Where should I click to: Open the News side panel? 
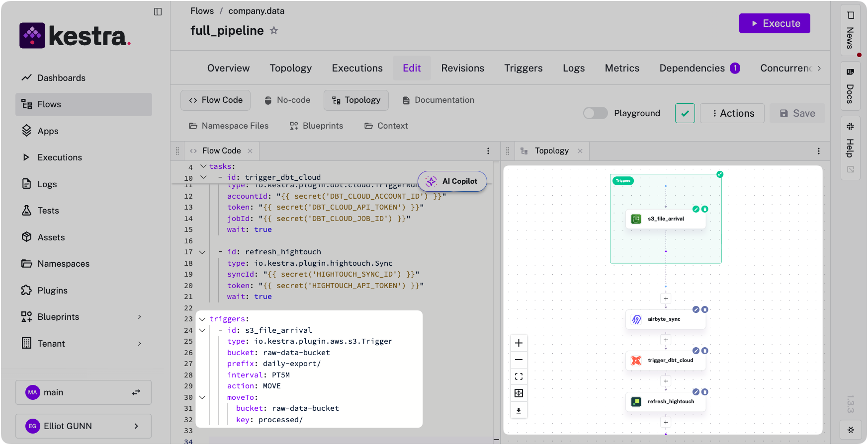850,30
